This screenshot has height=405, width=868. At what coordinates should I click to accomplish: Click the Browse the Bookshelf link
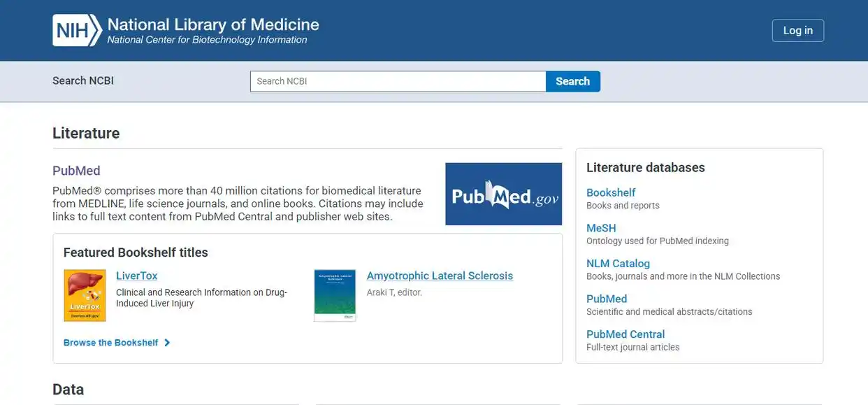click(110, 343)
